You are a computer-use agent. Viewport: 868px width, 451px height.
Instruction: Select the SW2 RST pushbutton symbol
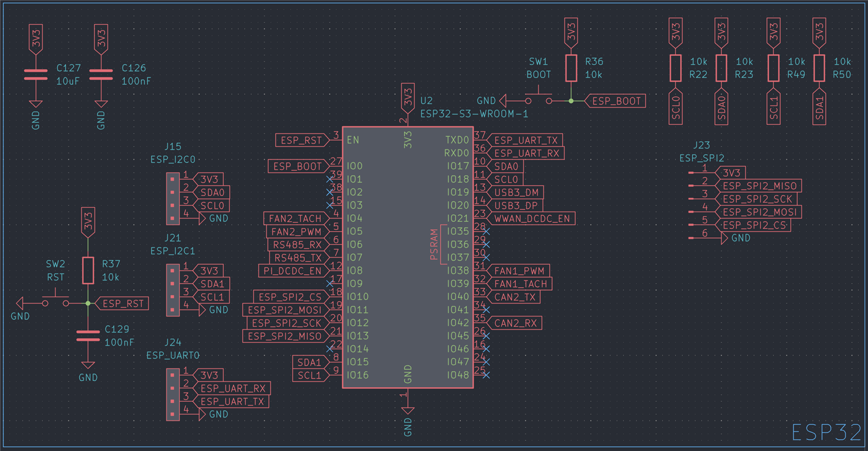click(56, 300)
